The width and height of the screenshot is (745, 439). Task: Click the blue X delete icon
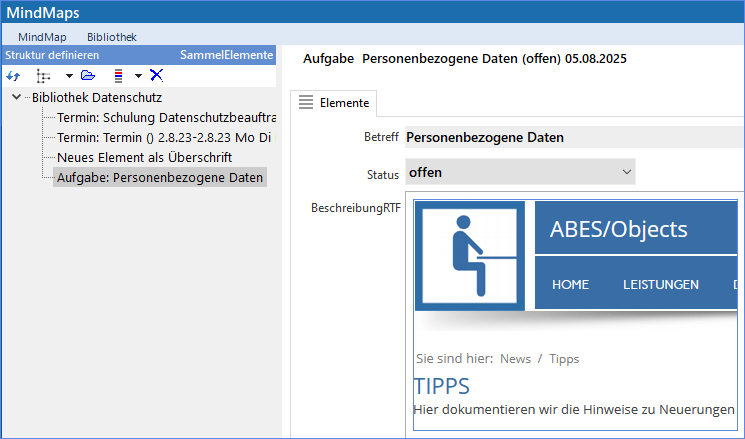click(156, 75)
